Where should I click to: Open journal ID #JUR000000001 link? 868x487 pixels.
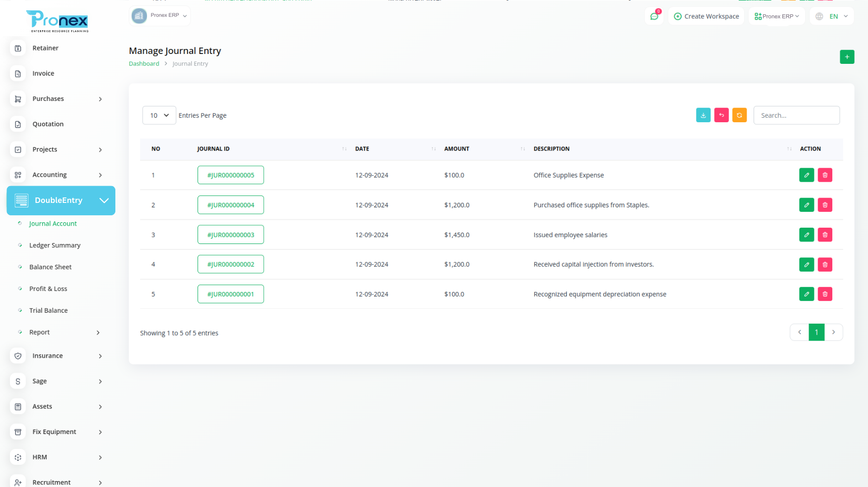pos(231,294)
